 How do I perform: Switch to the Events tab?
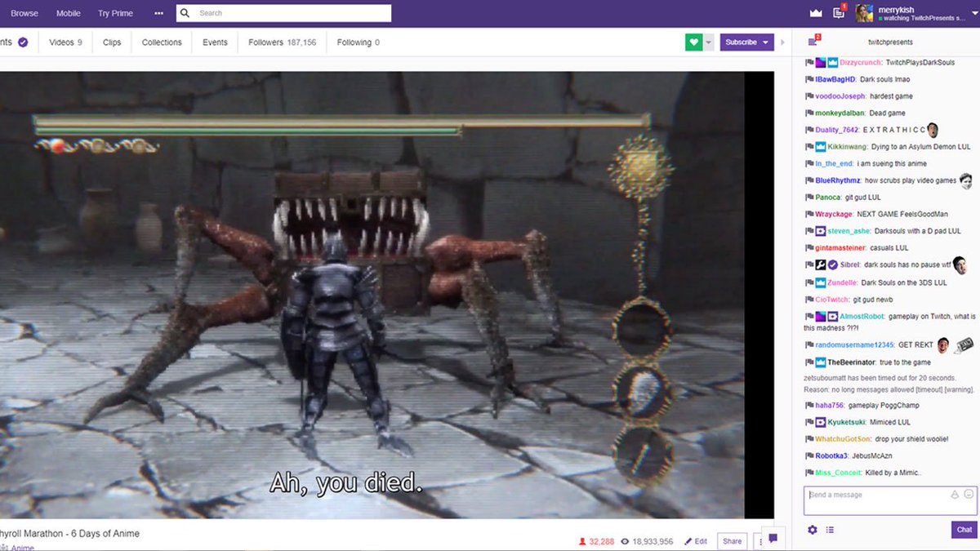pyautogui.click(x=215, y=42)
